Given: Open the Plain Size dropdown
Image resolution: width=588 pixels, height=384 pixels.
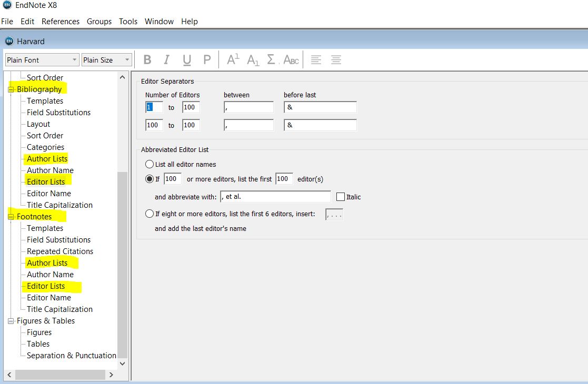Looking at the screenshot, I should tap(106, 60).
